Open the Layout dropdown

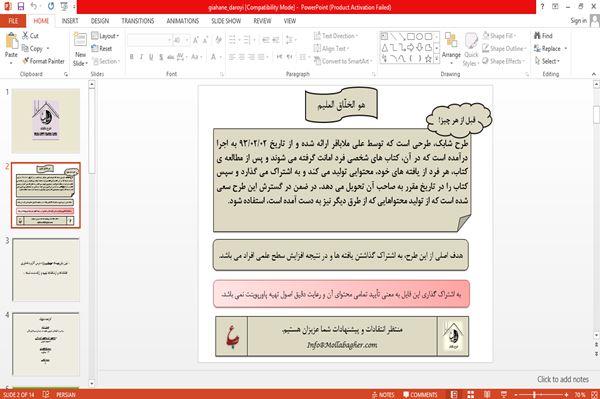click(x=105, y=36)
